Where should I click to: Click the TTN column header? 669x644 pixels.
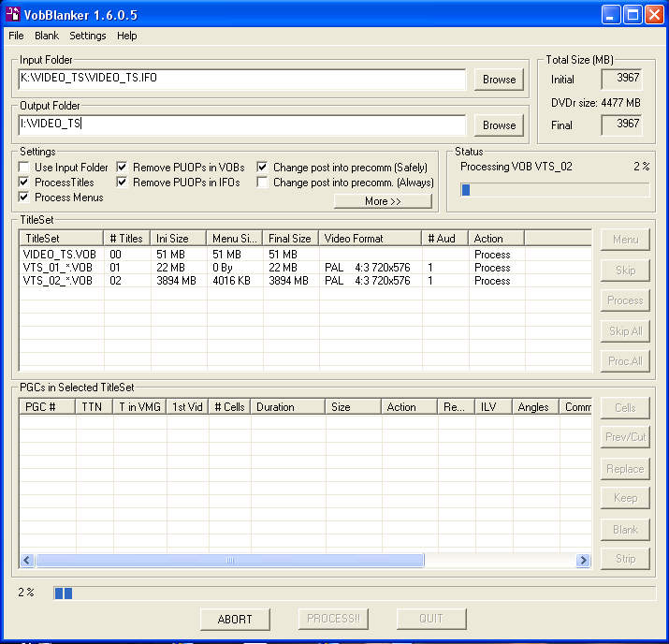tap(94, 407)
